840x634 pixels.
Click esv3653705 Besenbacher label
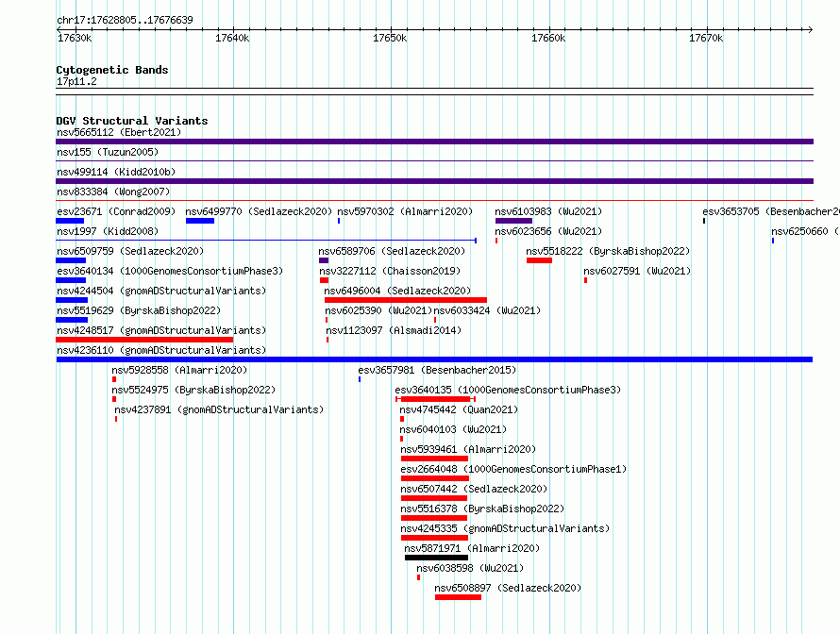pyautogui.click(x=771, y=211)
